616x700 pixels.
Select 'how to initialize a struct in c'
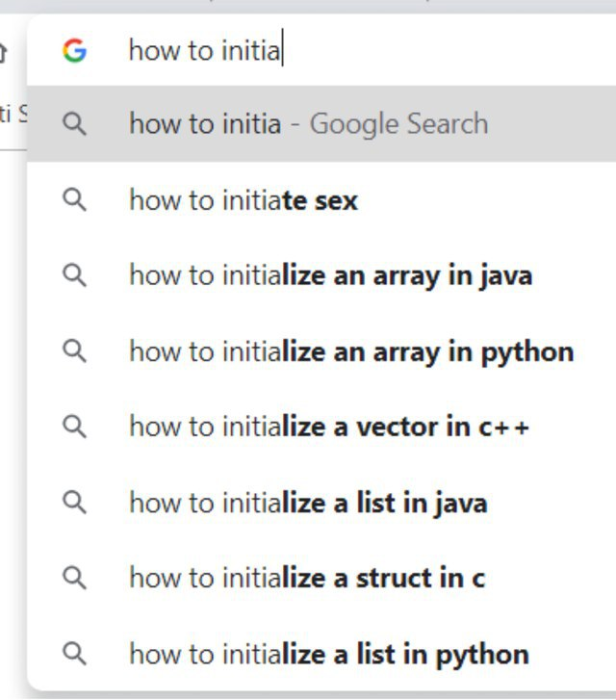click(x=307, y=578)
